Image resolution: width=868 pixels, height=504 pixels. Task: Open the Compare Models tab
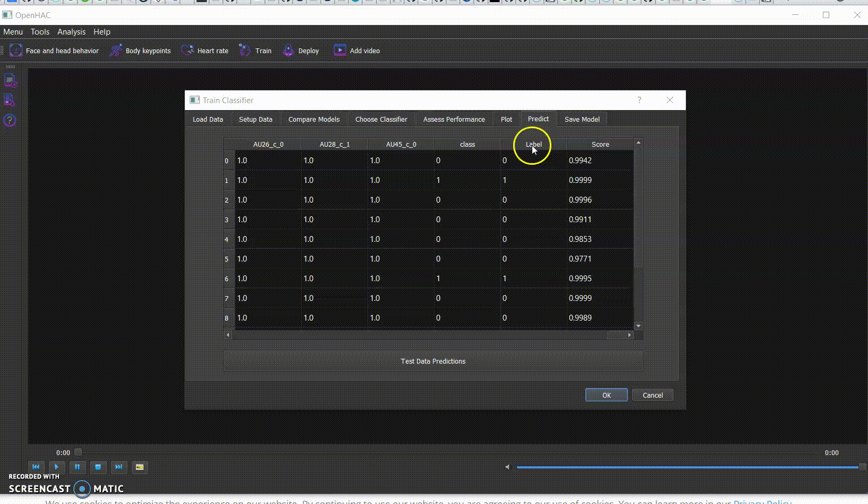coord(313,119)
